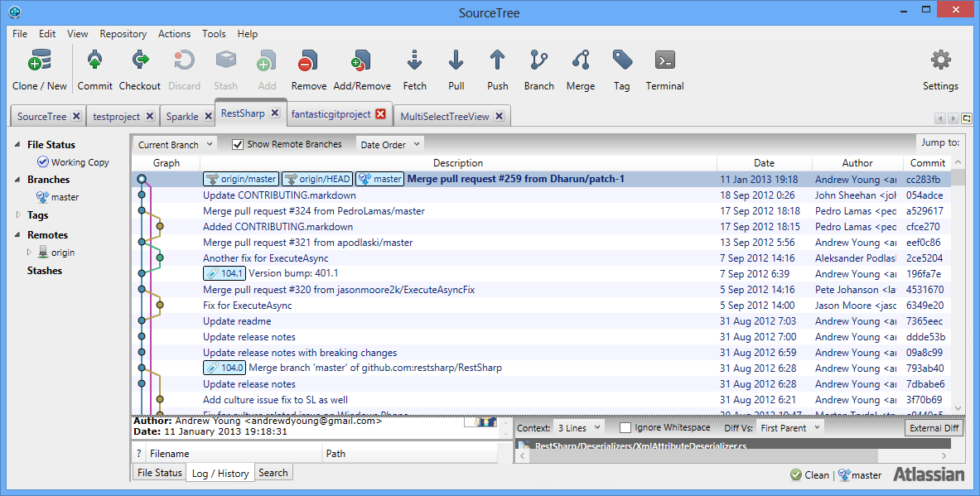Click the Date column header

pos(764,163)
